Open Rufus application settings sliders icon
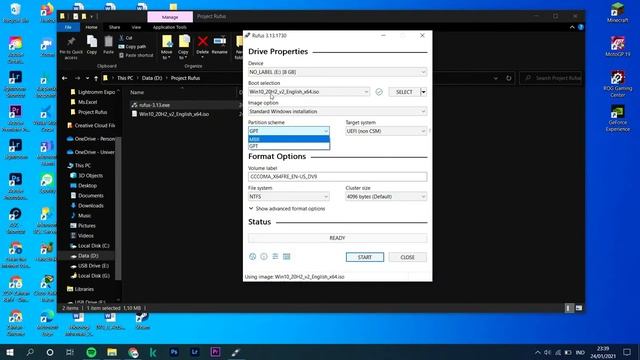 [x=275, y=256]
